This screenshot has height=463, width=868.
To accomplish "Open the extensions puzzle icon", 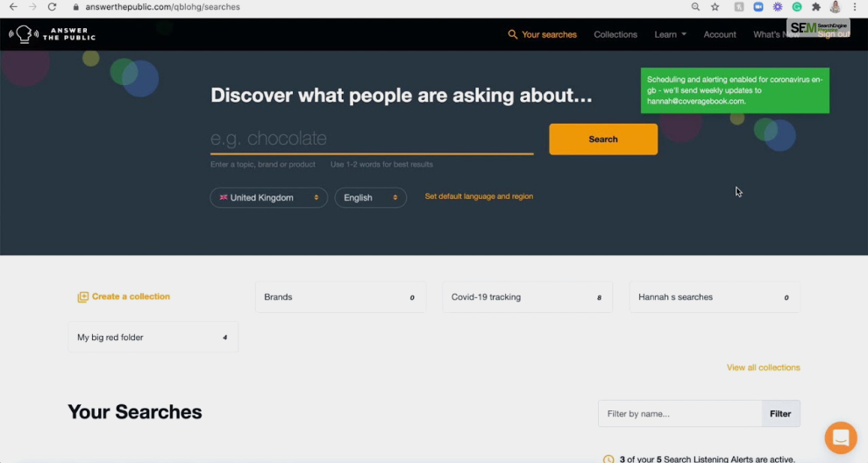I will pyautogui.click(x=816, y=7).
